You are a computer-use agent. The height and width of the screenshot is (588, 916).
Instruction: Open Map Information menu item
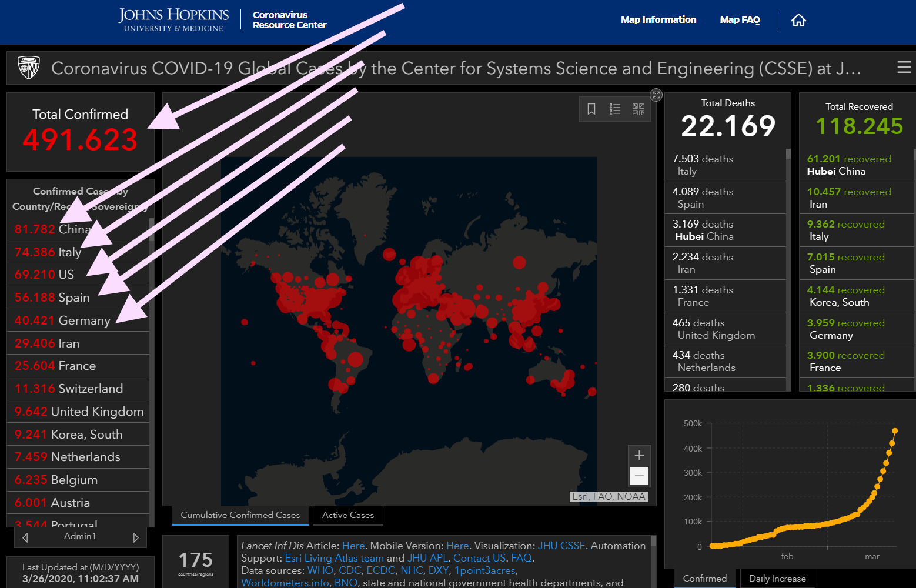click(658, 20)
